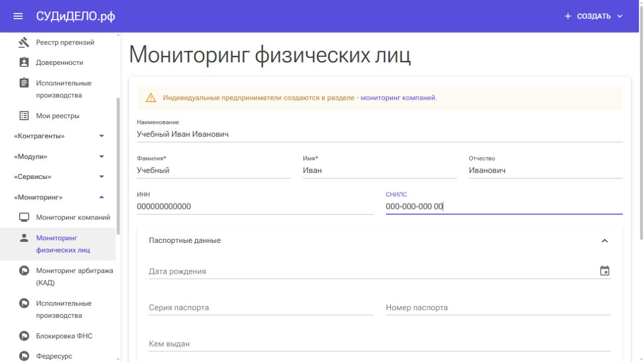Click the Номер паспорта field
This screenshot has height=362, width=644.
[x=498, y=308]
